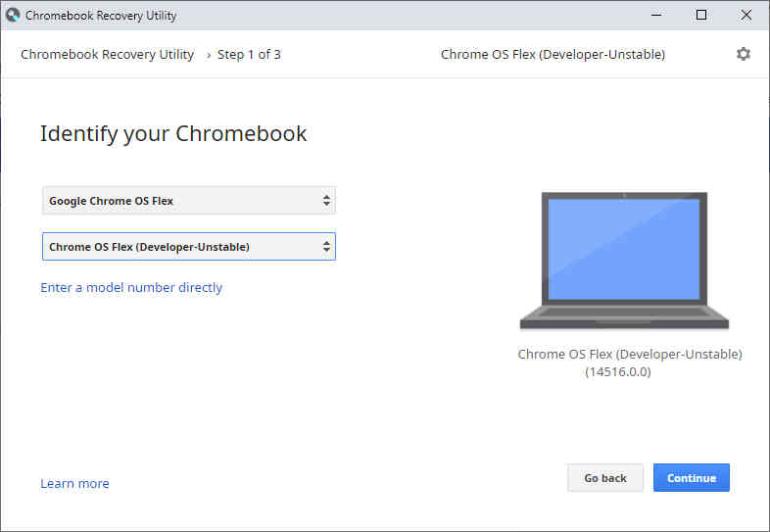This screenshot has height=532, width=770.
Task: Open the Google Chrome OS Flex manufacturer dropdown
Action: (189, 201)
